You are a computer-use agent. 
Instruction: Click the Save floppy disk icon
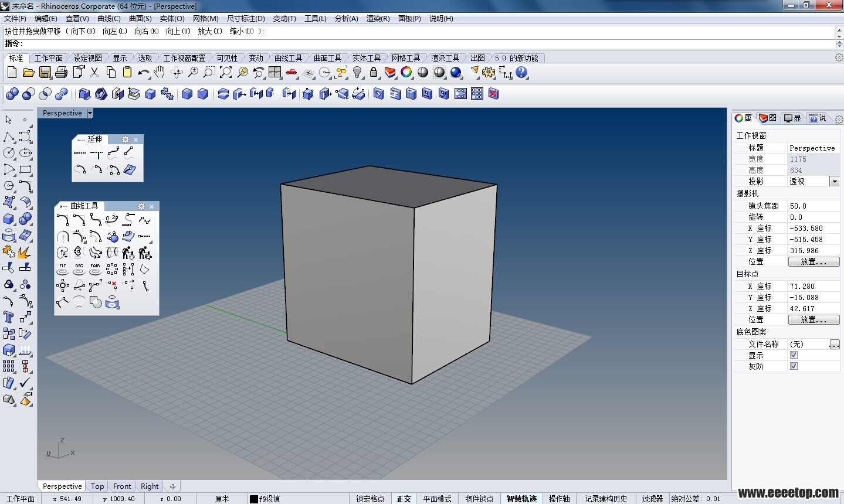click(45, 73)
